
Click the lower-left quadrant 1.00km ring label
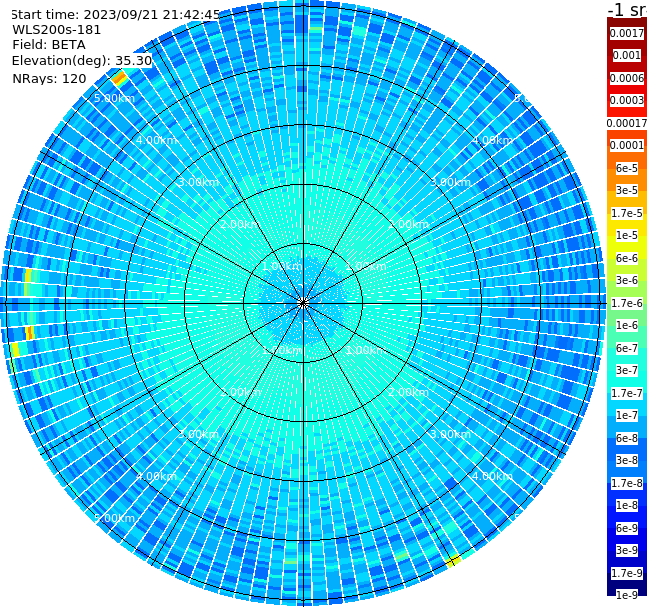283,350
